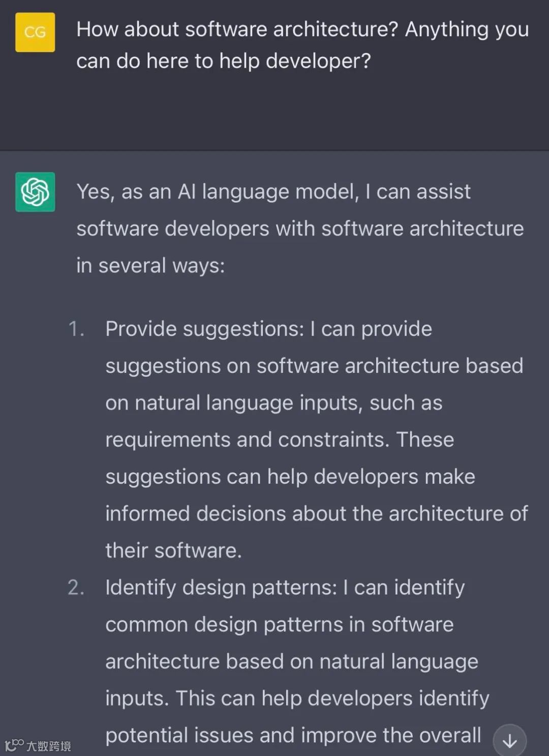
Task: Click the green ChatGPT logo avatar
Action: pos(35,192)
